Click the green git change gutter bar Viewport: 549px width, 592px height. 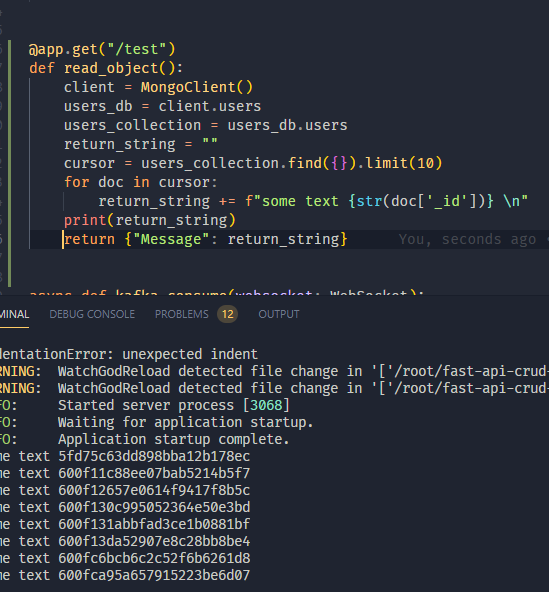tap(9, 163)
